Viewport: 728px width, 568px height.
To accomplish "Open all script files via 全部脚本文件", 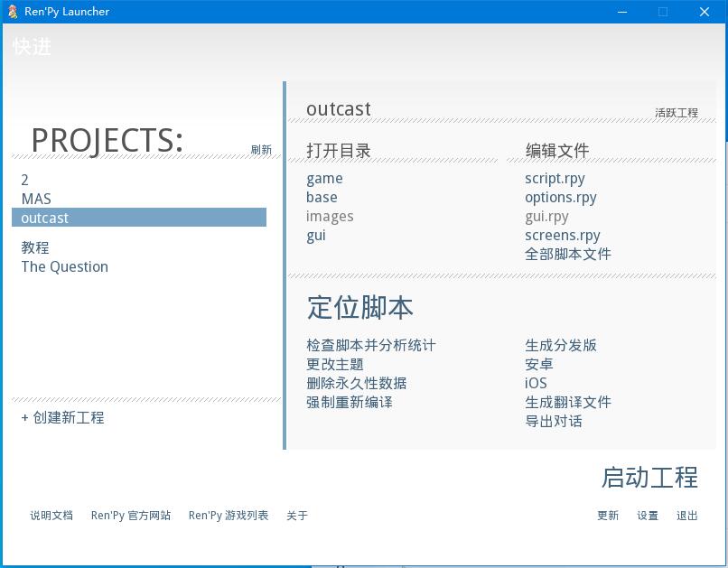I will coord(568,255).
